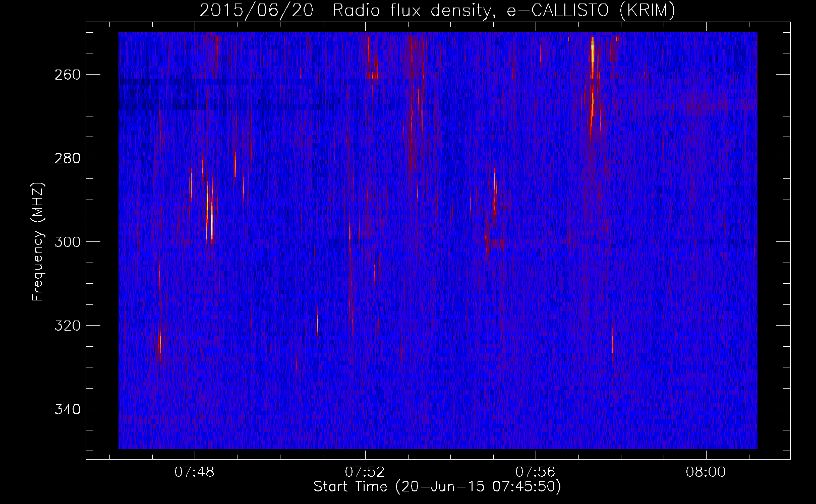The image size is (816, 504).
Task: Click the 07:56 time tick label
Action: (536, 472)
